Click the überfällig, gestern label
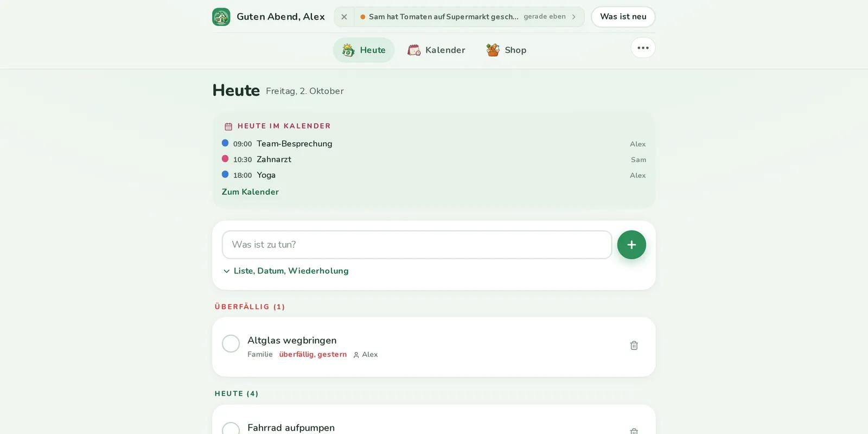The width and height of the screenshot is (868, 434). tap(313, 354)
